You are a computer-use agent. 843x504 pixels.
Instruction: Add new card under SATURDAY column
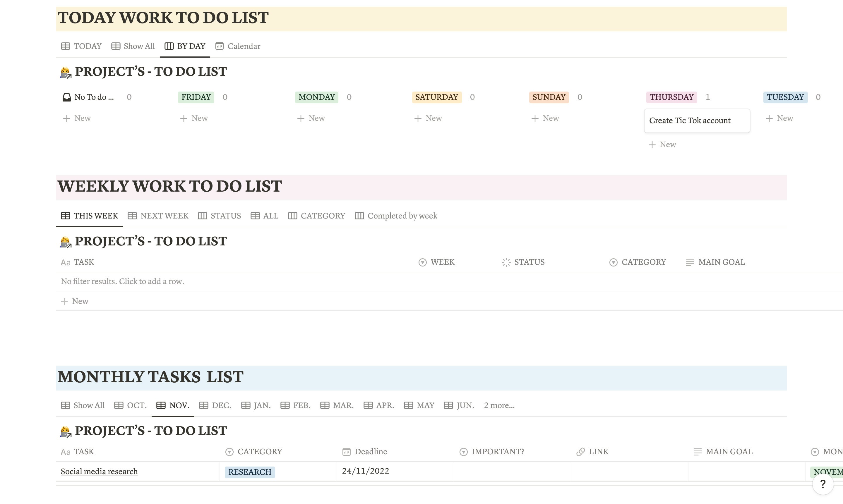click(x=428, y=118)
